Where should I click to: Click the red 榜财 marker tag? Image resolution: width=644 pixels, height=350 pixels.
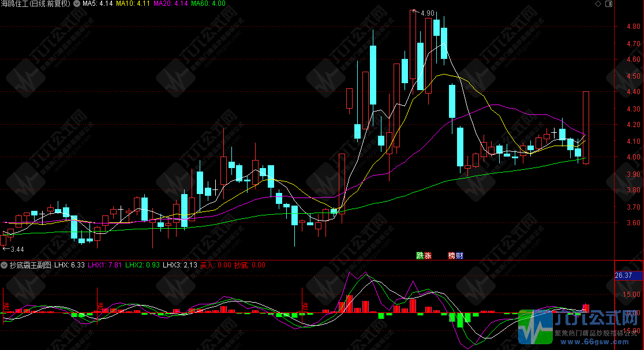point(455,255)
